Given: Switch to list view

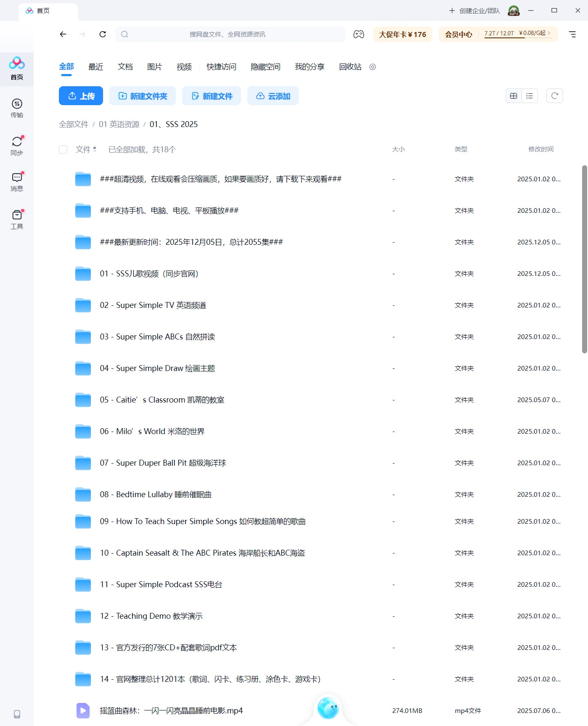Looking at the screenshot, I should pyautogui.click(x=530, y=96).
